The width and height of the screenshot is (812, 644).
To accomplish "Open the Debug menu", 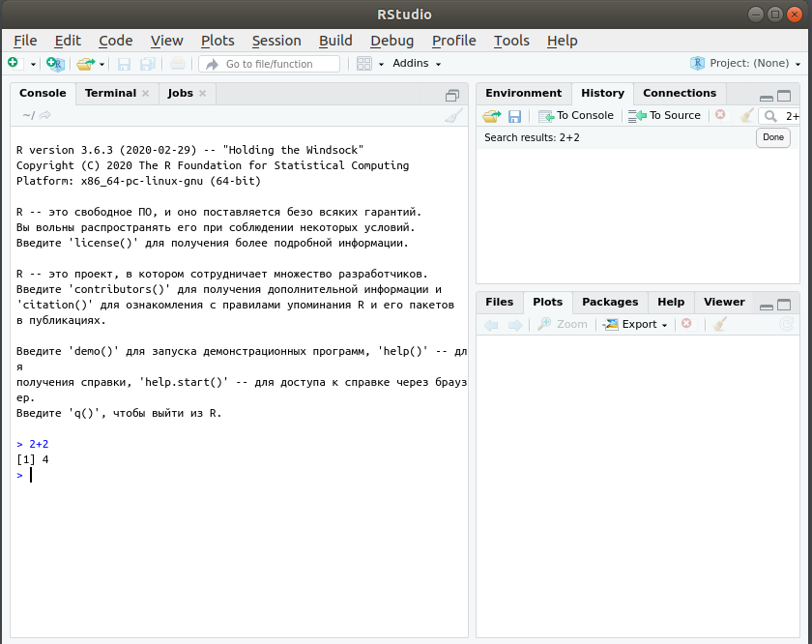I will click(x=392, y=41).
